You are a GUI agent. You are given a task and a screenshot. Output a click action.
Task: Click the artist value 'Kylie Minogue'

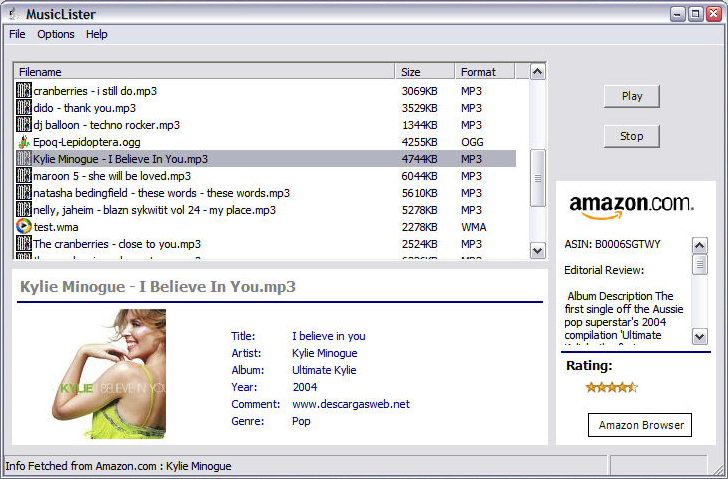[x=325, y=353]
